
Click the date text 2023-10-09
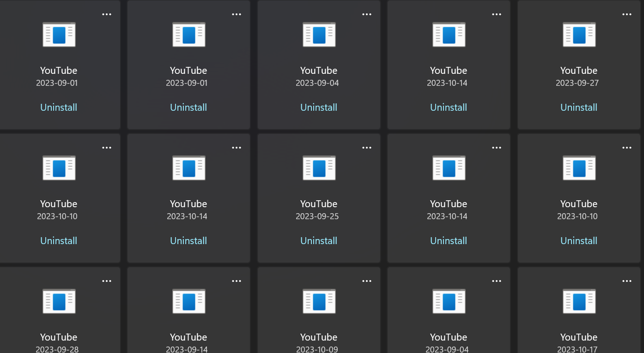[317, 349]
